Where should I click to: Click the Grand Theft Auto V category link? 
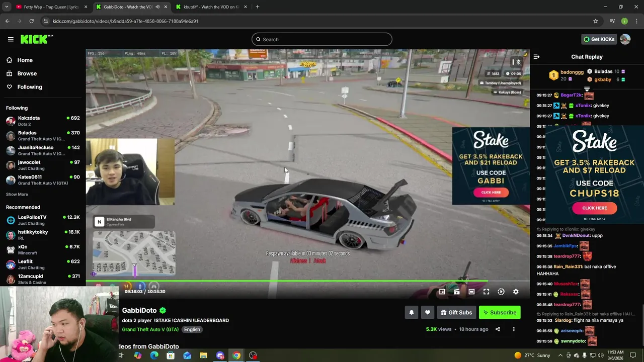click(150, 329)
